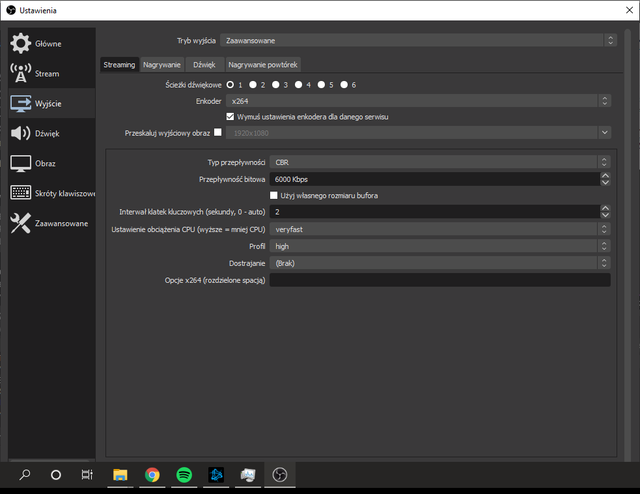This screenshot has width=640, height=494.
Task: Click the vertical settings scrollbar
Action: click(x=627, y=245)
